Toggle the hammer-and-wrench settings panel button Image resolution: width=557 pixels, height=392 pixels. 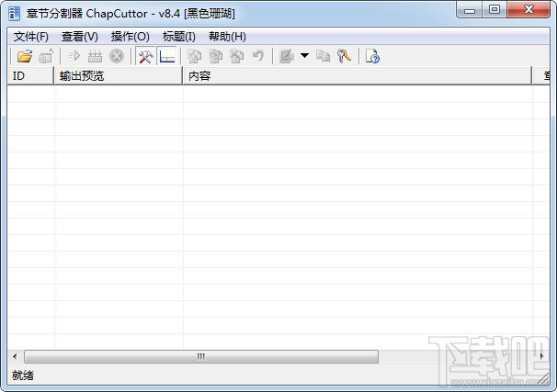(145, 56)
